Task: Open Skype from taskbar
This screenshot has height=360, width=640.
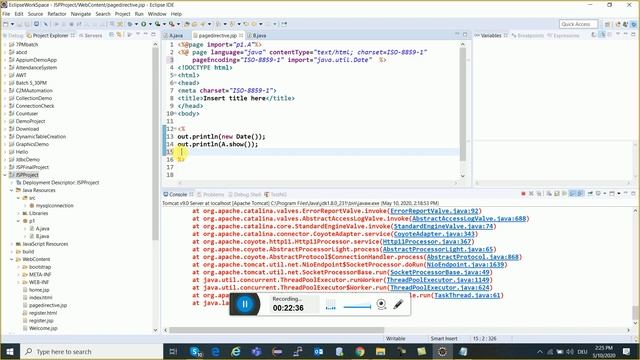Action: [x=196, y=351]
